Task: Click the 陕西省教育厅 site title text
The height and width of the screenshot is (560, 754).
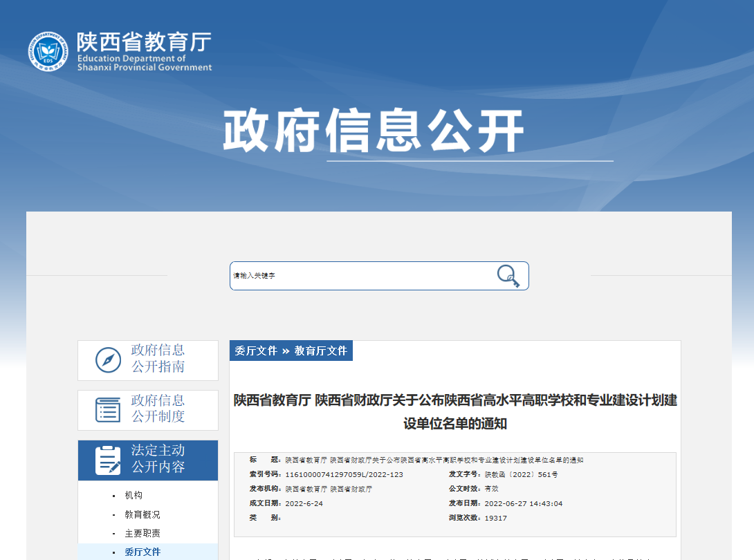Action: click(144, 43)
